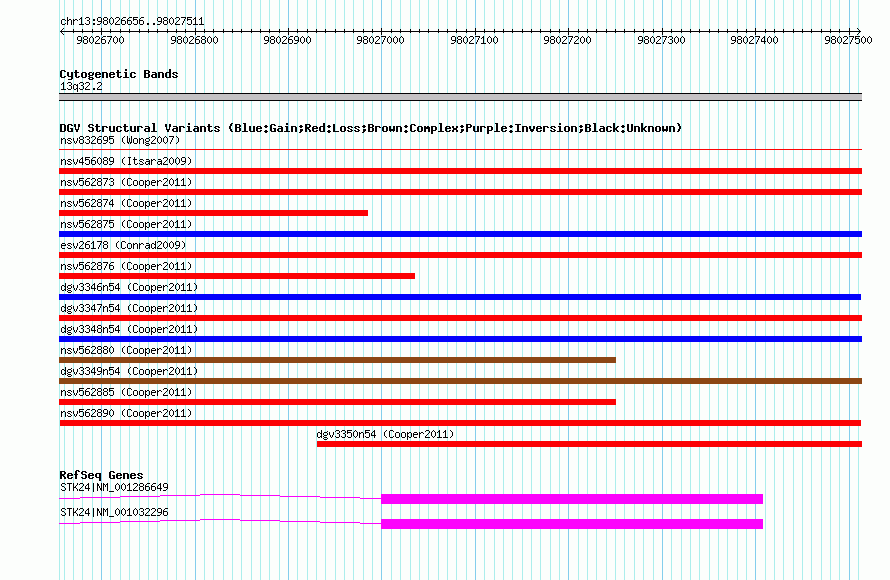The height and width of the screenshot is (580, 890).
Task: Open the nsv562880 (Cooper2011) label
Action: [x=126, y=350]
